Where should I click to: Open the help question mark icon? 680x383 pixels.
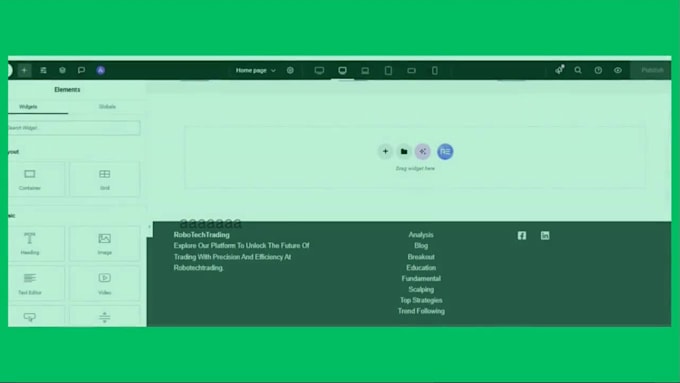(598, 70)
